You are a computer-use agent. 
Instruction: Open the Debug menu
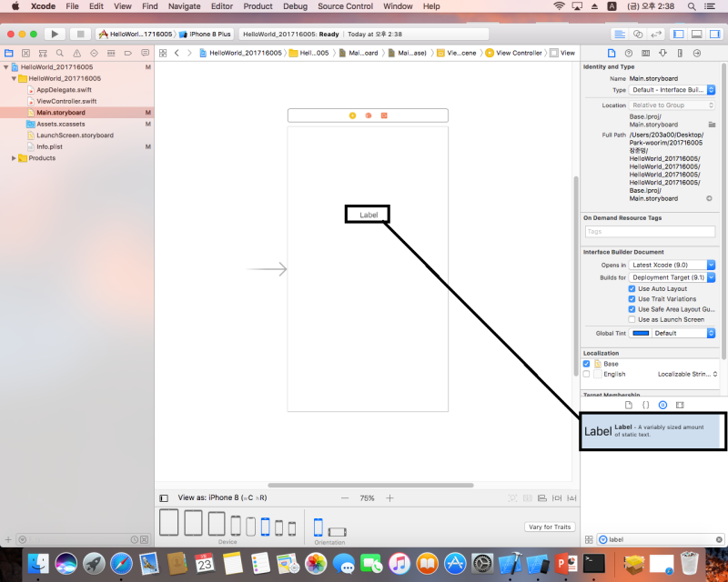pos(295,6)
